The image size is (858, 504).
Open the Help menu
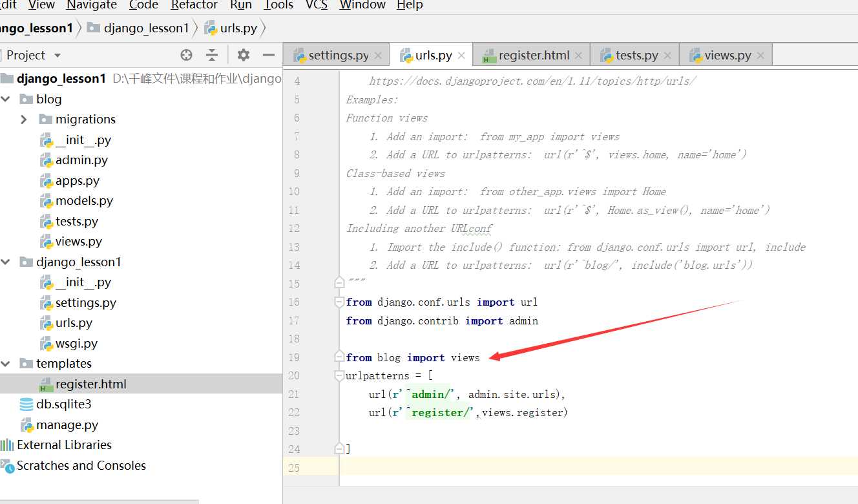pos(410,5)
